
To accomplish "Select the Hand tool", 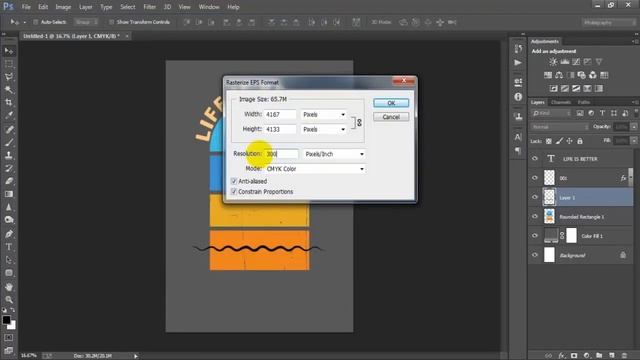I will click(9, 287).
